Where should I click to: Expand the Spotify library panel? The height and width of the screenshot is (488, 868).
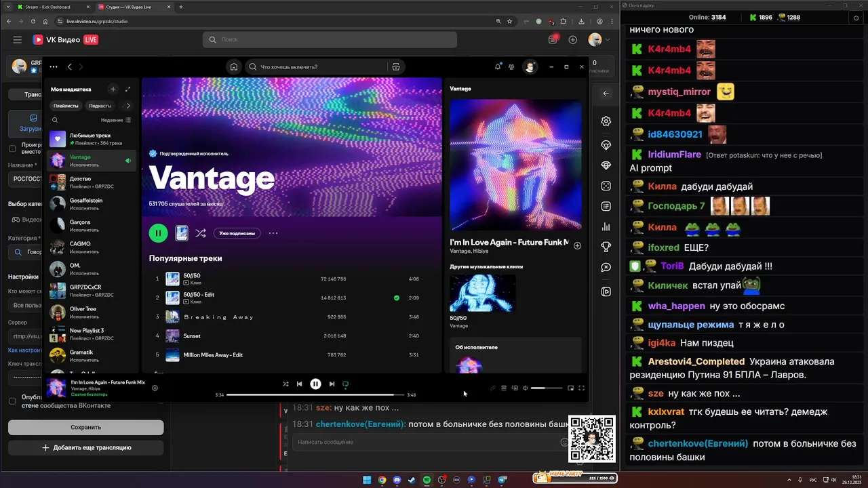coord(127,89)
